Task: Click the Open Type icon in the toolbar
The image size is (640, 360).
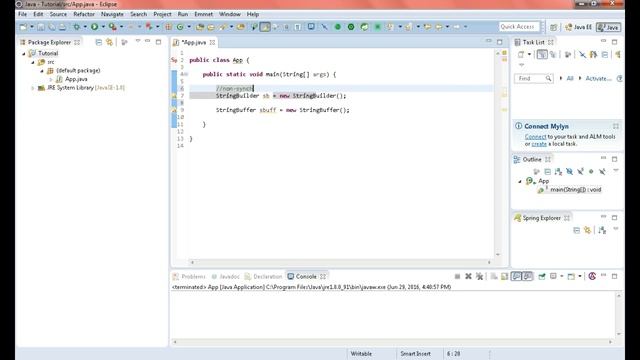Action: coord(200,27)
